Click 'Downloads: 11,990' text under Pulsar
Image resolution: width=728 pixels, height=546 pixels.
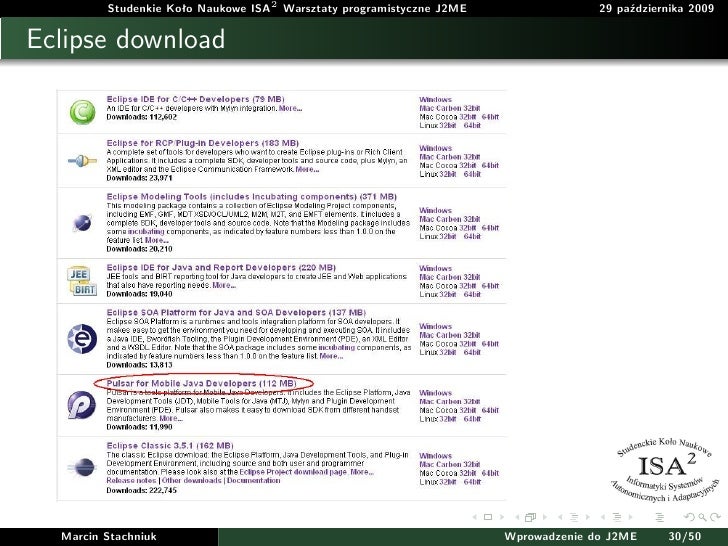139,427
